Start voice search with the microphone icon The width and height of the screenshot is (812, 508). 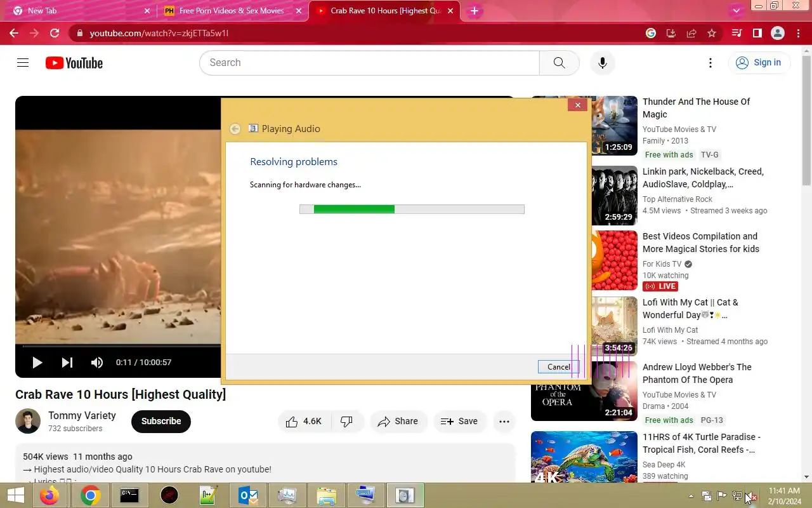coord(602,63)
